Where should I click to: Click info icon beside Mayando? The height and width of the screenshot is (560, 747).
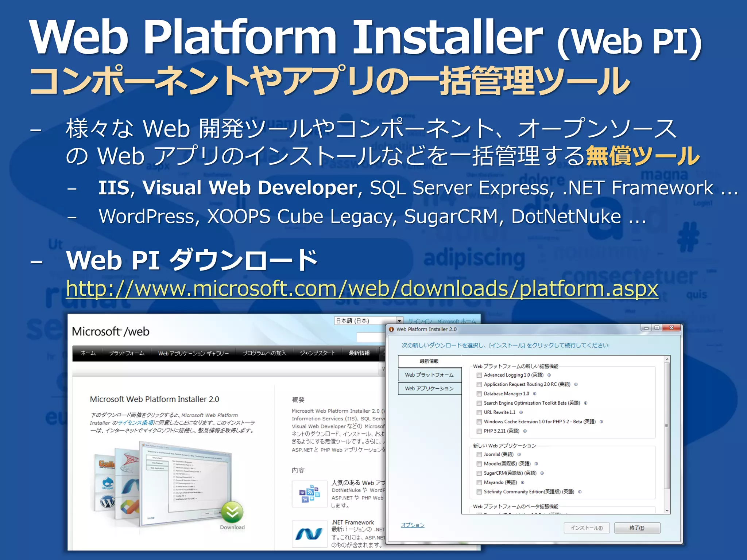pos(523,482)
